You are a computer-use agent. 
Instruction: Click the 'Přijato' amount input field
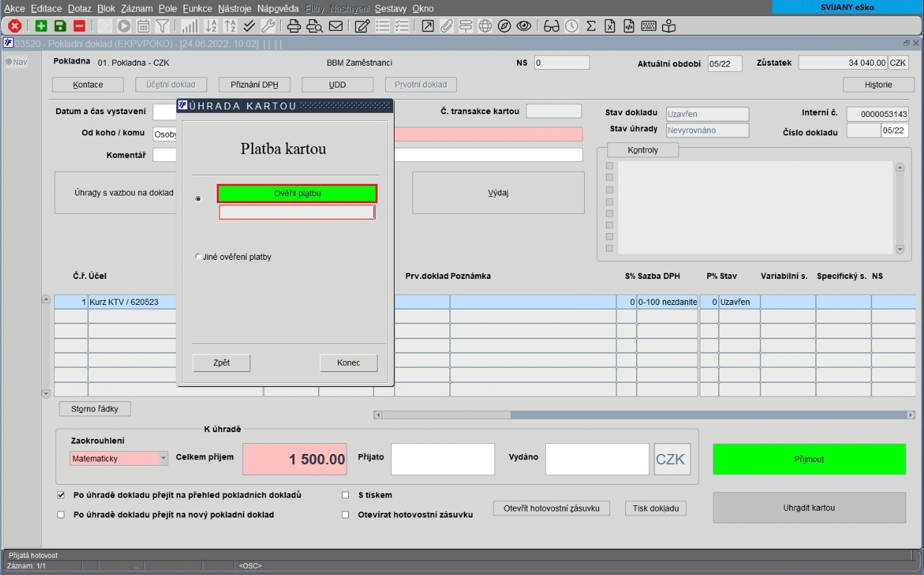[x=443, y=459]
